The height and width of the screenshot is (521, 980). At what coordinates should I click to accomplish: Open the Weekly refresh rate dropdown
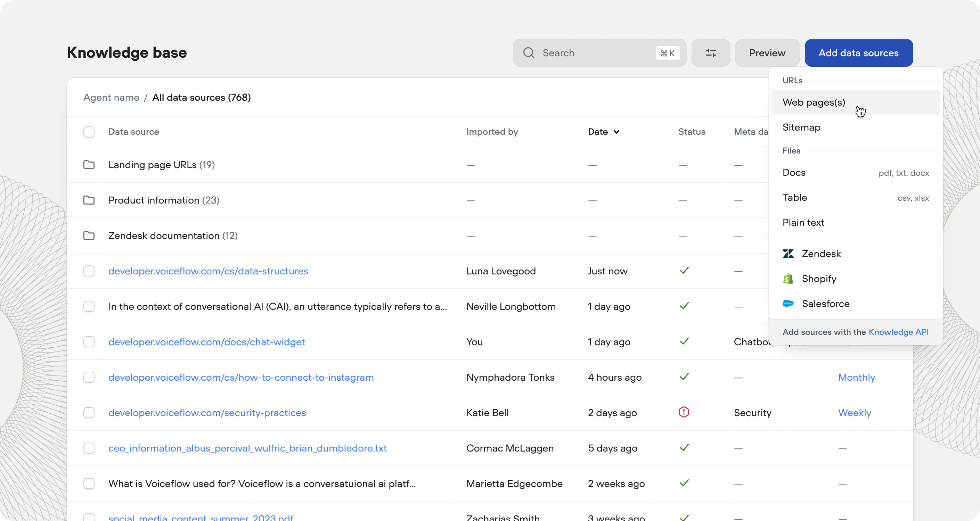(855, 412)
